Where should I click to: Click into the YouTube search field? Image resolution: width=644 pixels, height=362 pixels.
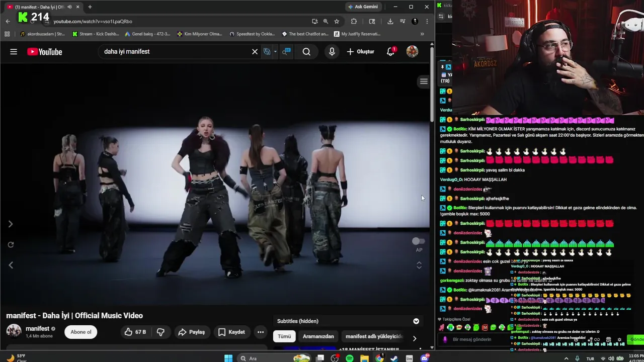[x=176, y=52]
